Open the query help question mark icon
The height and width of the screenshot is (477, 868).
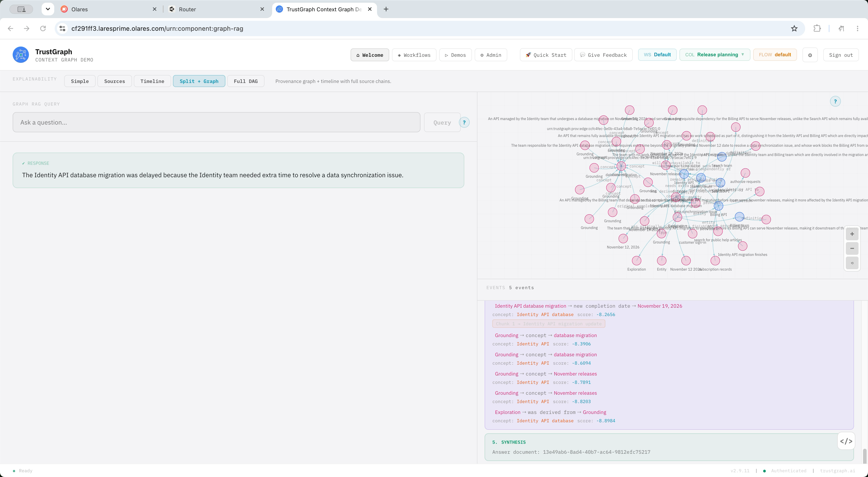pos(464,122)
